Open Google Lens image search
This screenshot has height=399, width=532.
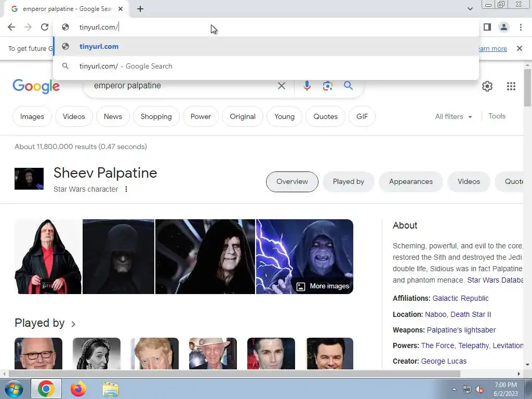coord(327,86)
